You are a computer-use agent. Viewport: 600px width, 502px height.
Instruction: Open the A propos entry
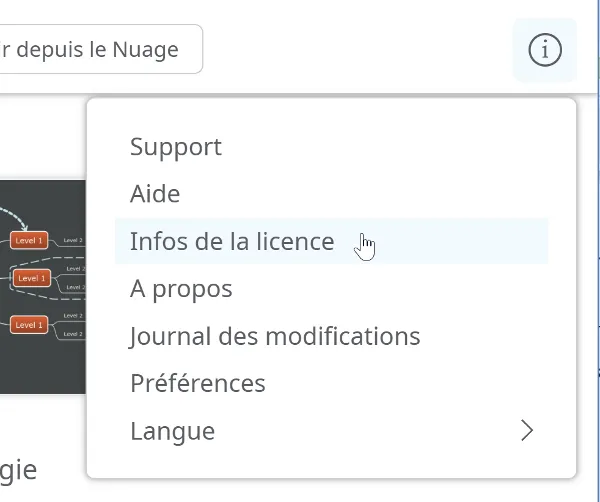pos(331,288)
